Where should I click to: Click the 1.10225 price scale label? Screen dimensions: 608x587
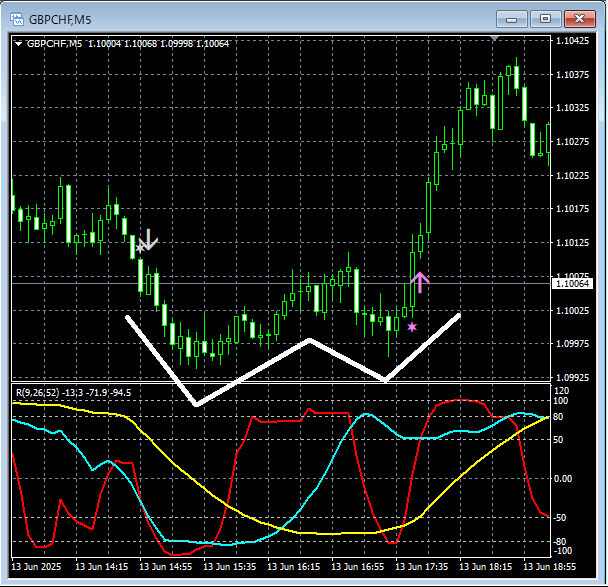(572, 176)
